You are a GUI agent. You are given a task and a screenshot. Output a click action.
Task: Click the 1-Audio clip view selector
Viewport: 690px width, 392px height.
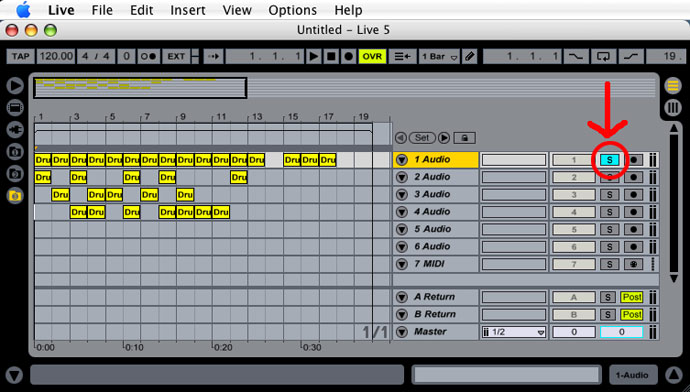[633, 375]
